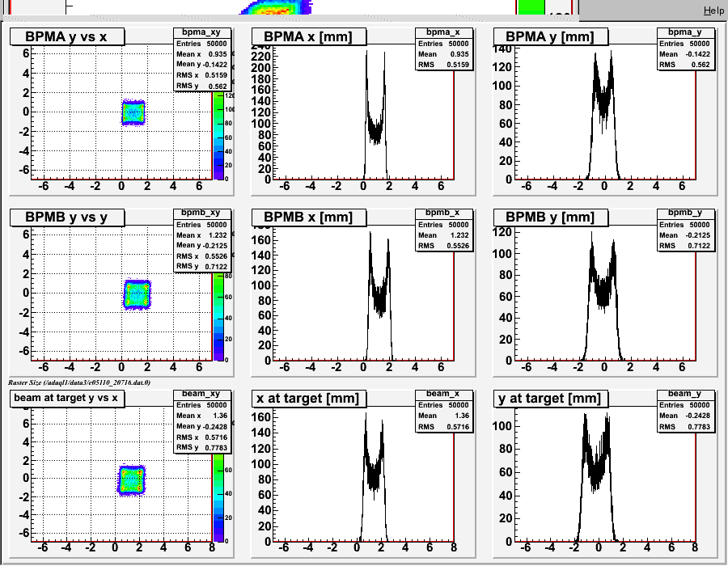The height and width of the screenshot is (566, 728).
Task: Click 'RMS y 0.7783' in beam_xy stats
Action: click(x=201, y=447)
